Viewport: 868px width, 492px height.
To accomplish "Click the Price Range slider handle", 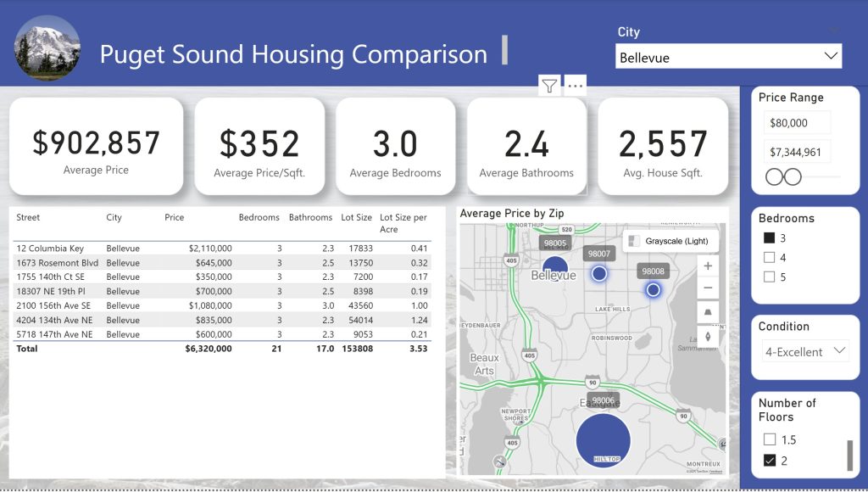I will tap(774, 176).
